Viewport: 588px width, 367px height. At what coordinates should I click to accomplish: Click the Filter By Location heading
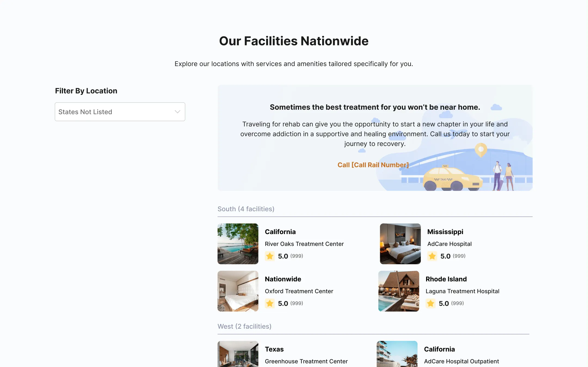point(86,91)
